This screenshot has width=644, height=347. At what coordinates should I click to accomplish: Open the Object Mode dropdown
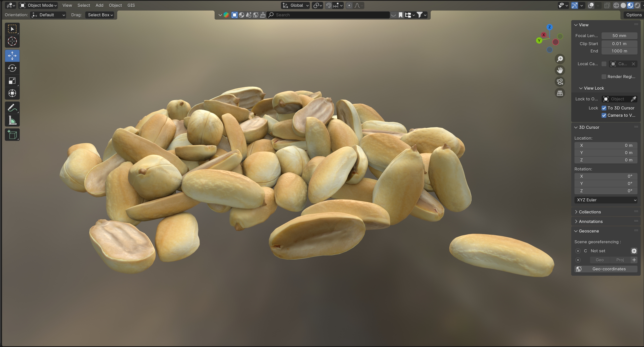[x=38, y=5]
